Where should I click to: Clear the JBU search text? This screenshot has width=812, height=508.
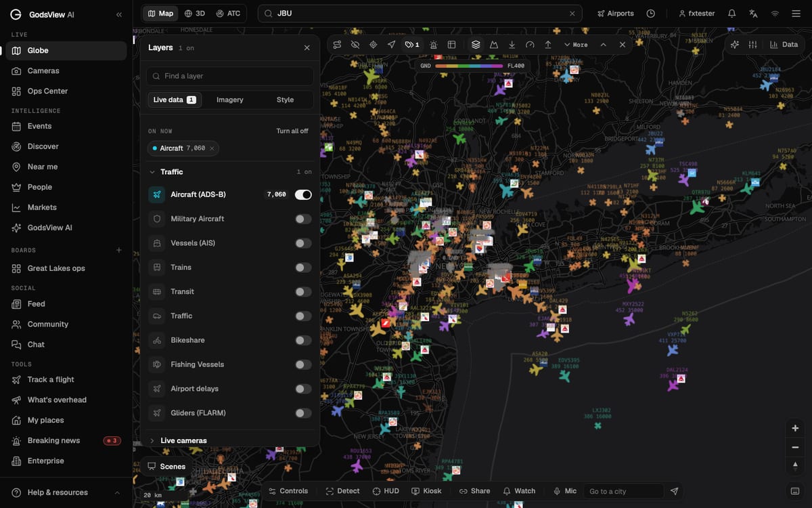(x=572, y=14)
